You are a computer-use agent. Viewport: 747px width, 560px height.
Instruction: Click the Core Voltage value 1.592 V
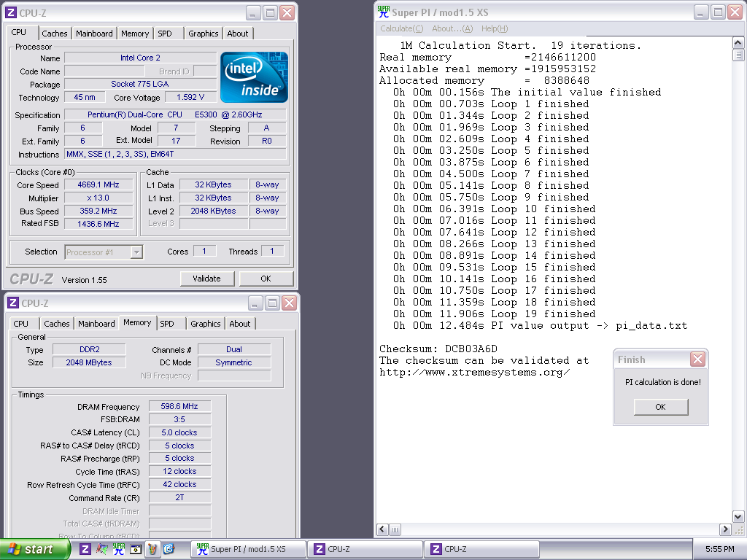(190, 97)
